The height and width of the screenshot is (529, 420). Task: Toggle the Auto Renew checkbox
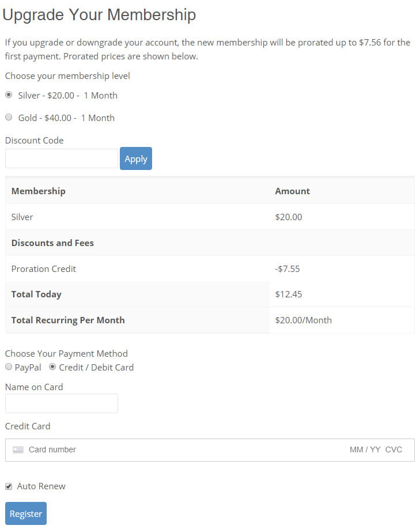coord(9,486)
